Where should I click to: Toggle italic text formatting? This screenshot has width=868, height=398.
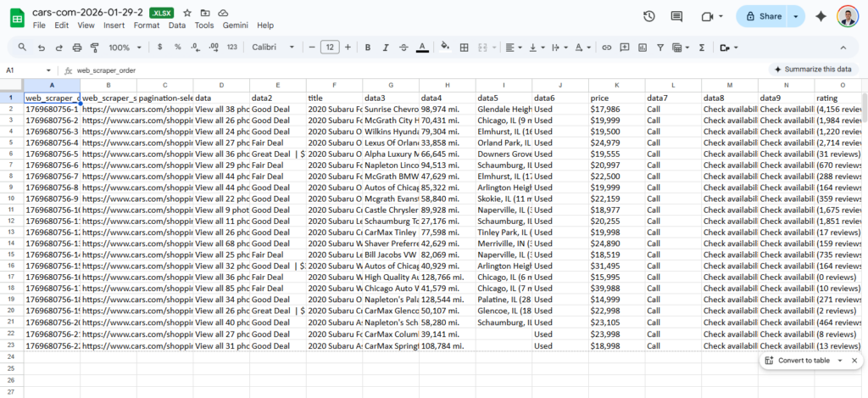[386, 48]
